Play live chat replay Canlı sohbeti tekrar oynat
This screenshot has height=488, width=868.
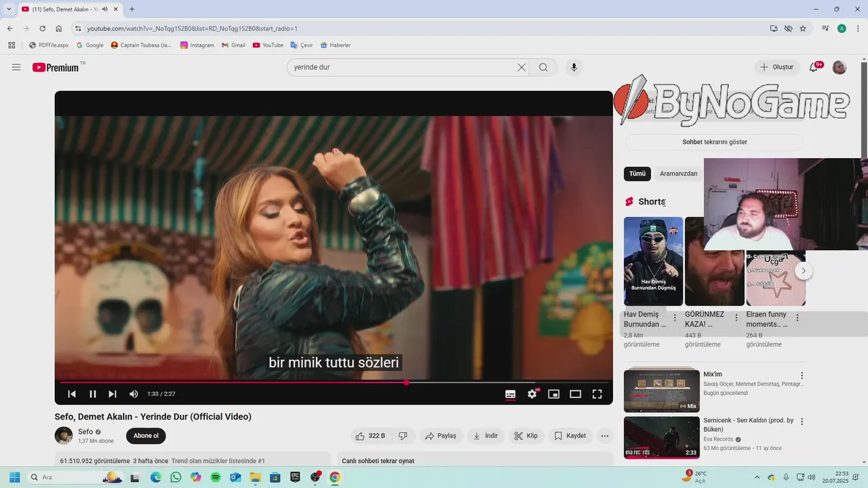point(378,461)
